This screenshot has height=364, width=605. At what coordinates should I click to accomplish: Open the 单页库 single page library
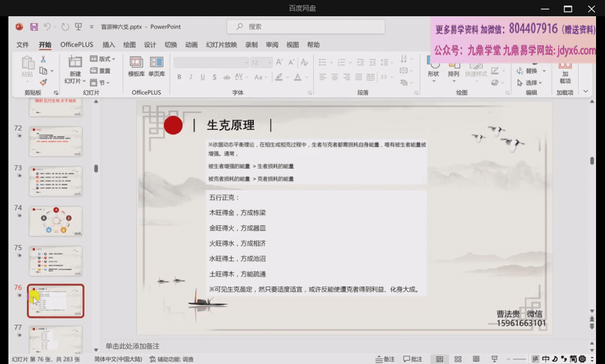(156, 66)
